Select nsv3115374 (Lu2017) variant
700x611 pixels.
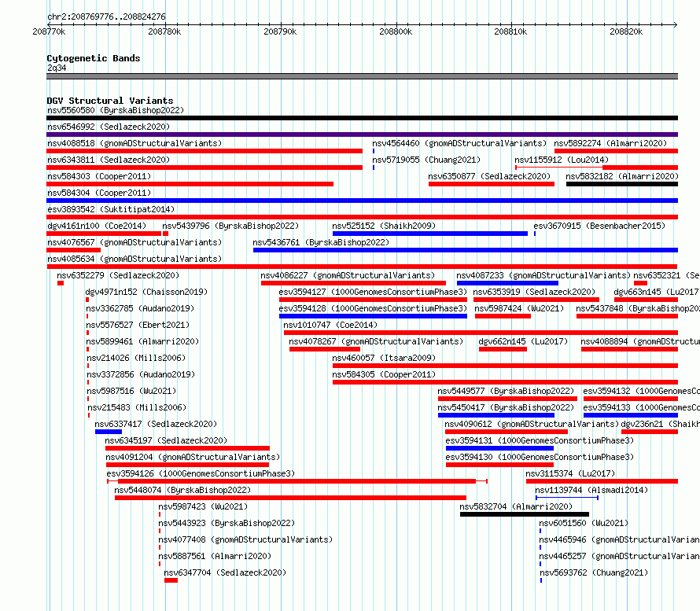coord(602,481)
